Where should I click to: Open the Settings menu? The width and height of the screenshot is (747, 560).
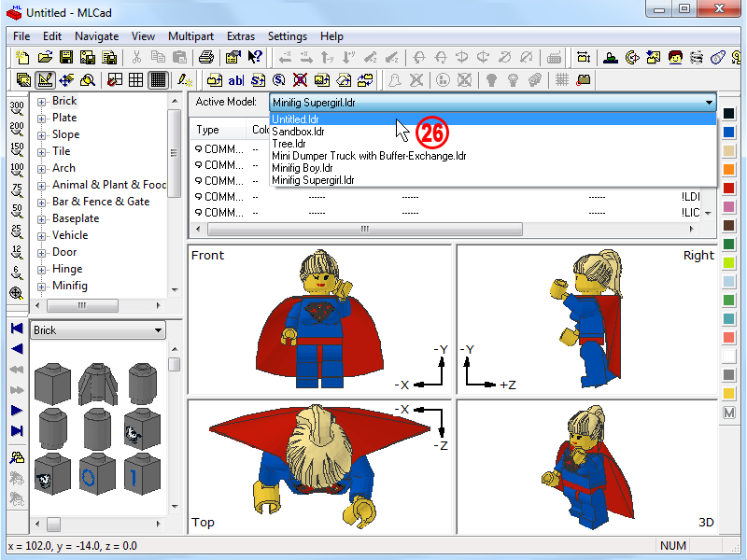tap(288, 36)
